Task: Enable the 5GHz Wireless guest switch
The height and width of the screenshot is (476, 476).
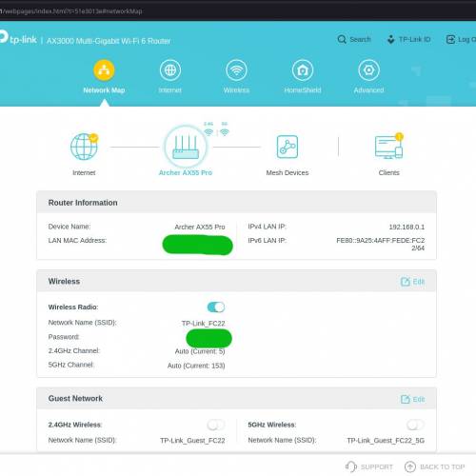Action: pos(415,425)
